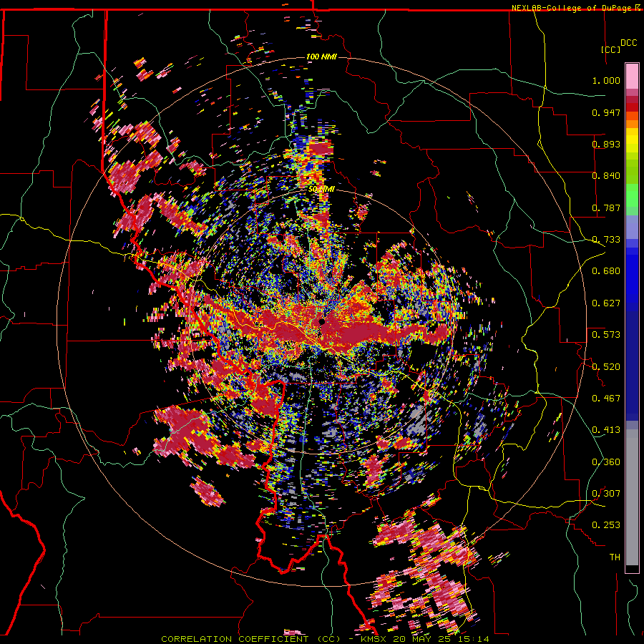Click the 0.467 color scale value
Image resolution: width=644 pixels, height=644 pixels.
pos(606,399)
